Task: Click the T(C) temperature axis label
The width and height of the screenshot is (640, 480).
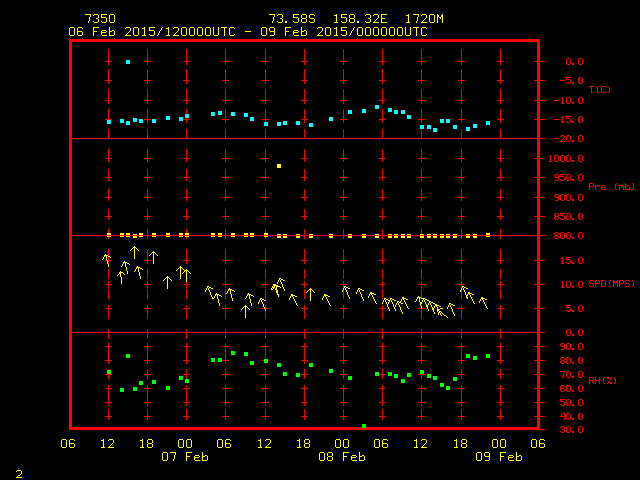Action: 599,90
